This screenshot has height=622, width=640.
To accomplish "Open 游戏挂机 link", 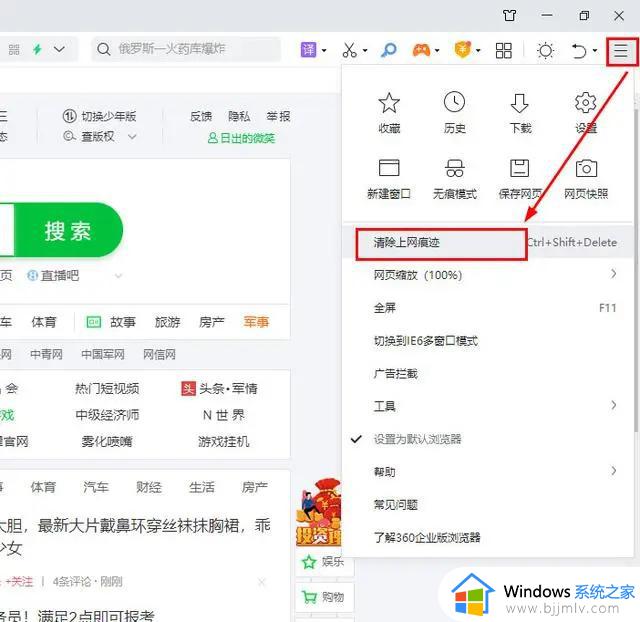I will point(224,442).
